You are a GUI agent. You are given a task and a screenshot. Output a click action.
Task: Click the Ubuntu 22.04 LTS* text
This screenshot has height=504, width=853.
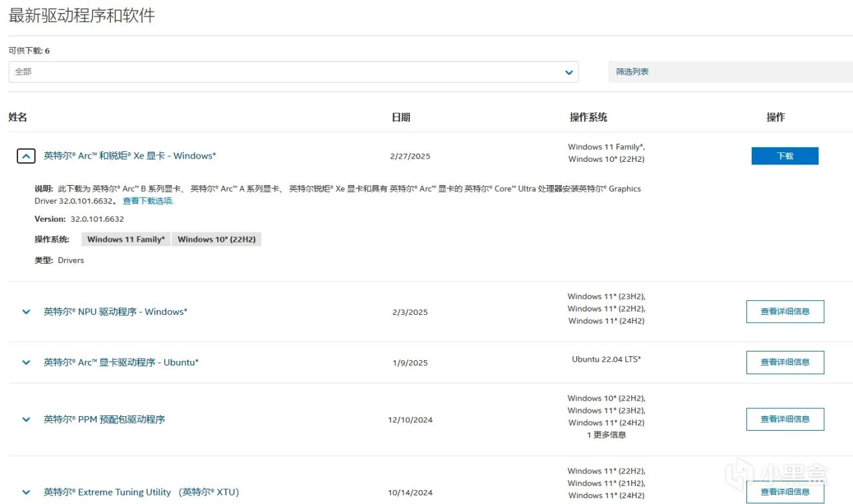point(606,360)
